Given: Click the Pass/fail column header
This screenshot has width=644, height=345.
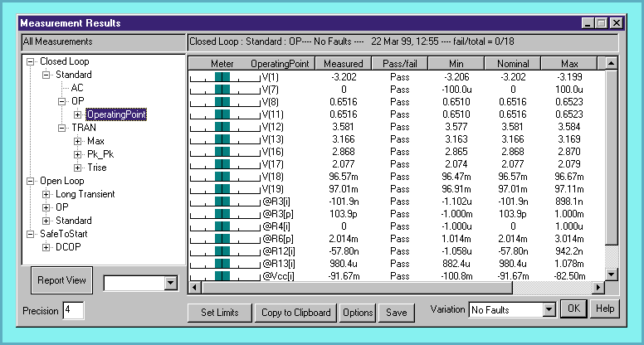Looking at the screenshot, I should click(x=401, y=63).
